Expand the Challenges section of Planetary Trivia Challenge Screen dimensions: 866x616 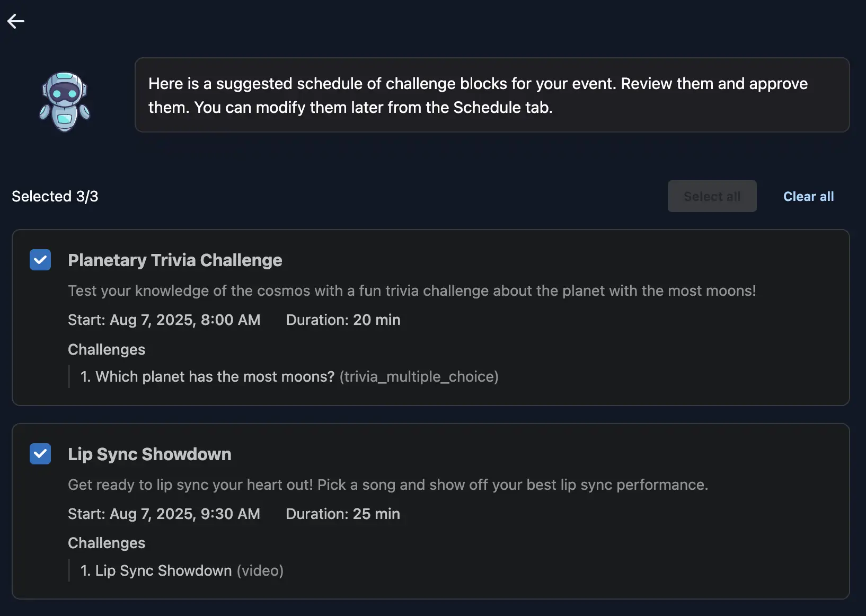click(x=106, y=349)
